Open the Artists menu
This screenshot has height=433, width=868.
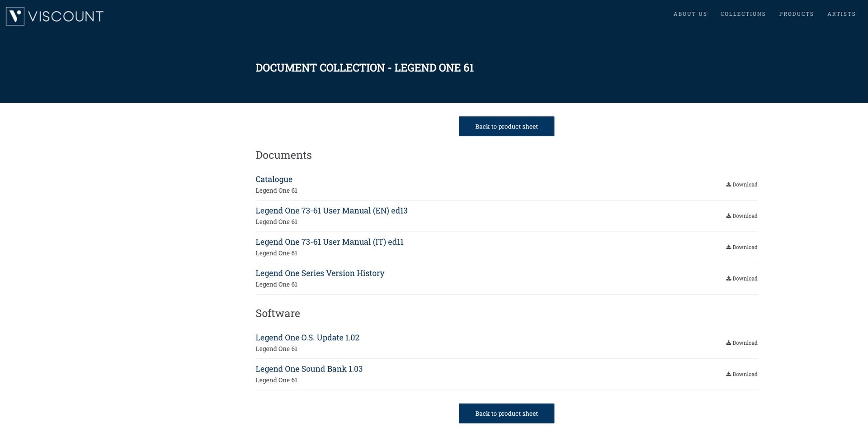tap(841, 14)
